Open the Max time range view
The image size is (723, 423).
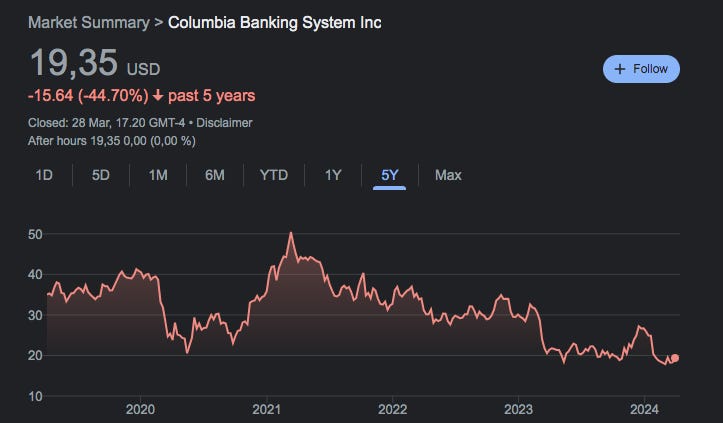pos(448,175)
